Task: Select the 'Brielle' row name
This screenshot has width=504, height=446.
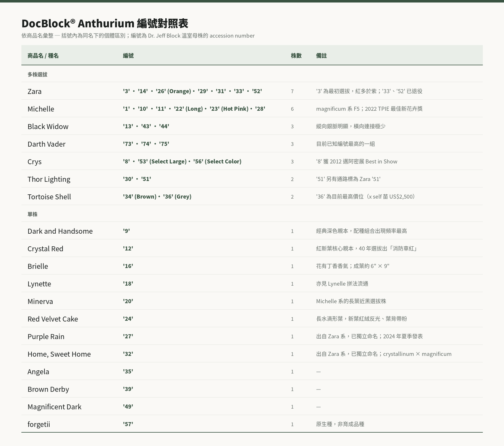Action: click(x=38, y=266)
